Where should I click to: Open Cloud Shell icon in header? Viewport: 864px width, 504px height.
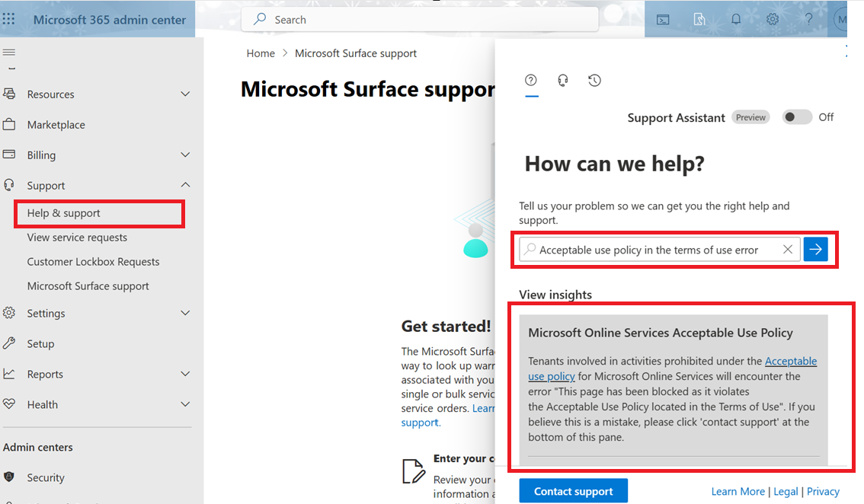(x=663, y=20)
